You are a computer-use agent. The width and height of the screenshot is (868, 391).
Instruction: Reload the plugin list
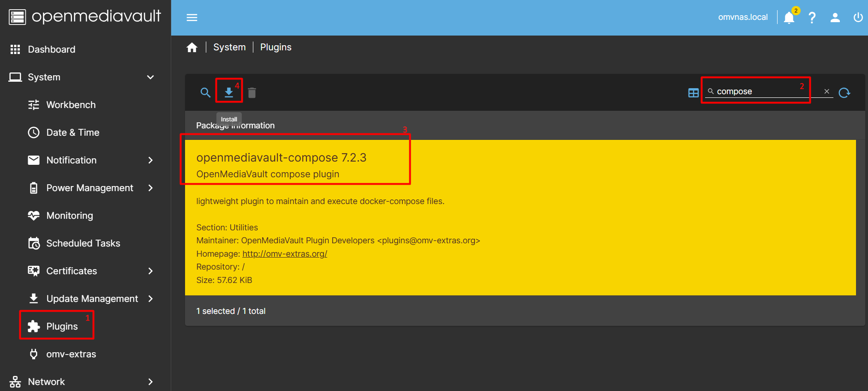click(844, 93)
